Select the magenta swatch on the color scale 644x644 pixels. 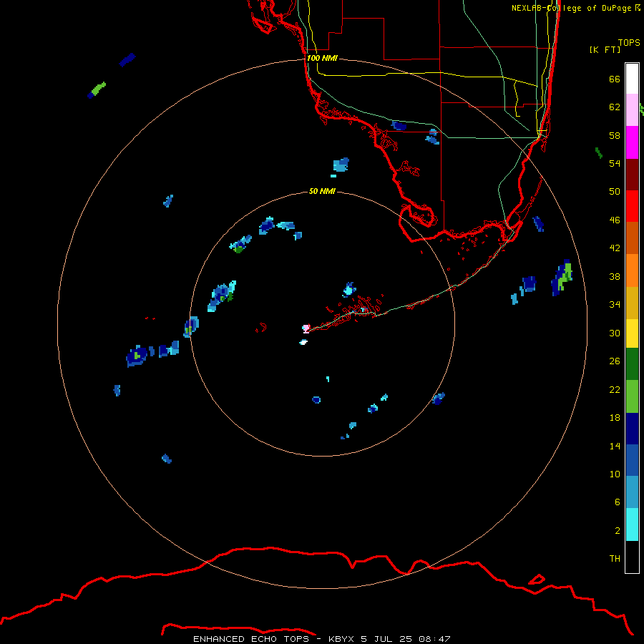pyautogui.click(x=632, y=142)
